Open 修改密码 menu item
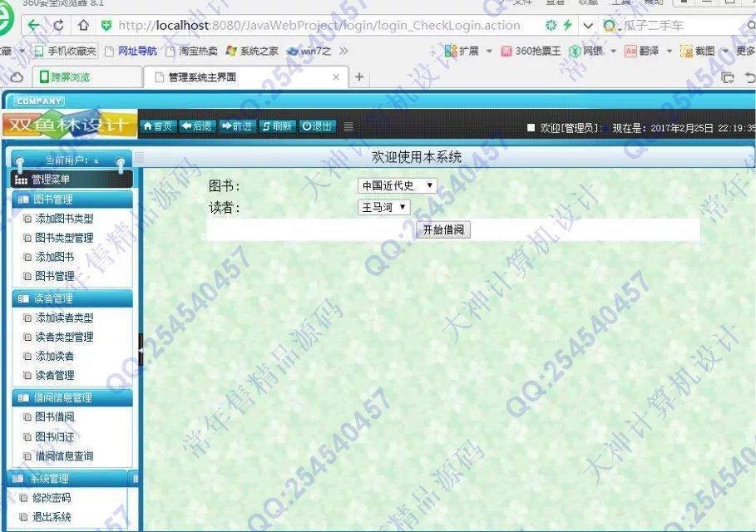 51,498
